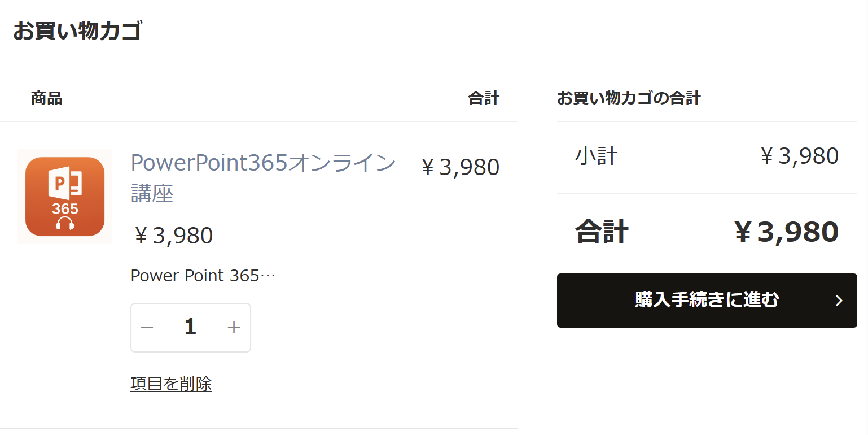Image resolution: width=868 pixels, height=435 pixels.
Task: Increase quantity with the plus icon
Action: point(234,328)
